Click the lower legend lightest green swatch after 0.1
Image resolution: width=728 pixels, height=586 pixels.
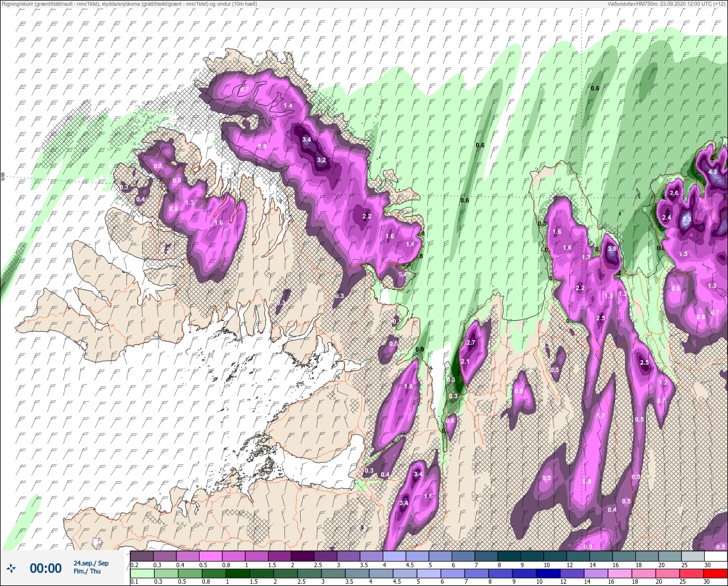pos(142,573)
